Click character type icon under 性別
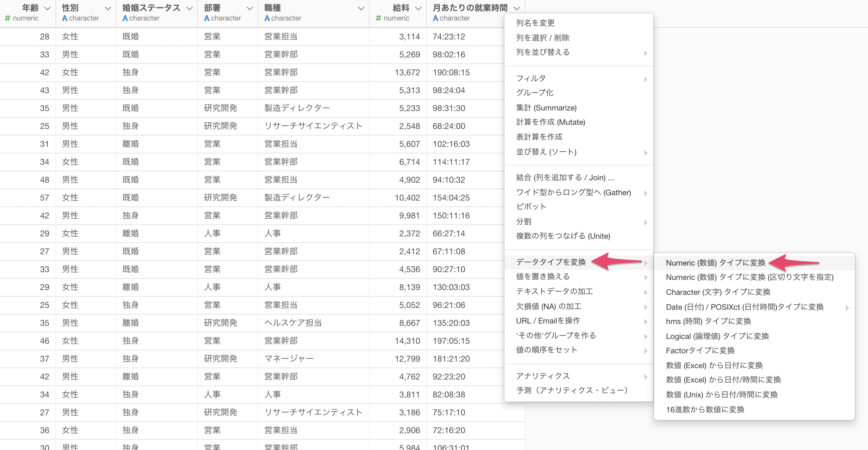This screenshot has height=450, width=868. tap(65, 18)
